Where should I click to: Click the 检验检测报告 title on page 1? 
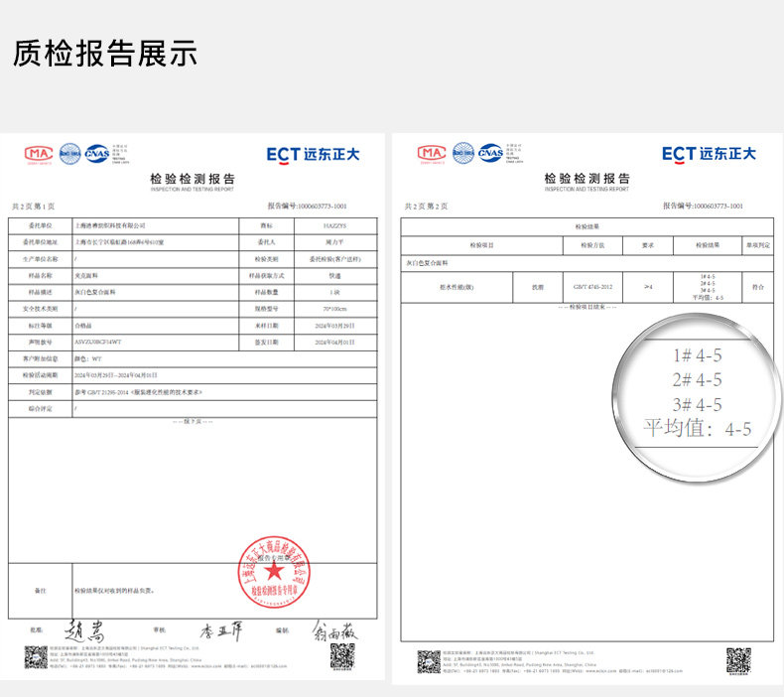tap(193, 178)
